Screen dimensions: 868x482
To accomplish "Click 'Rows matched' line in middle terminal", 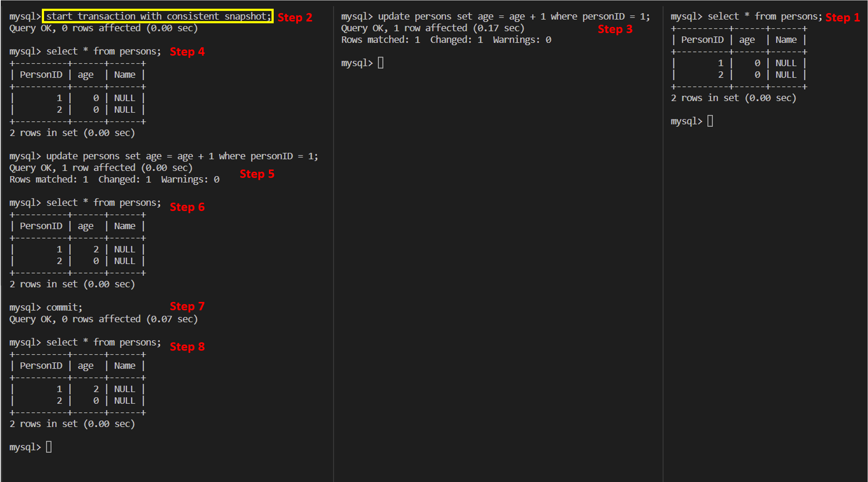I will (446, 40).
